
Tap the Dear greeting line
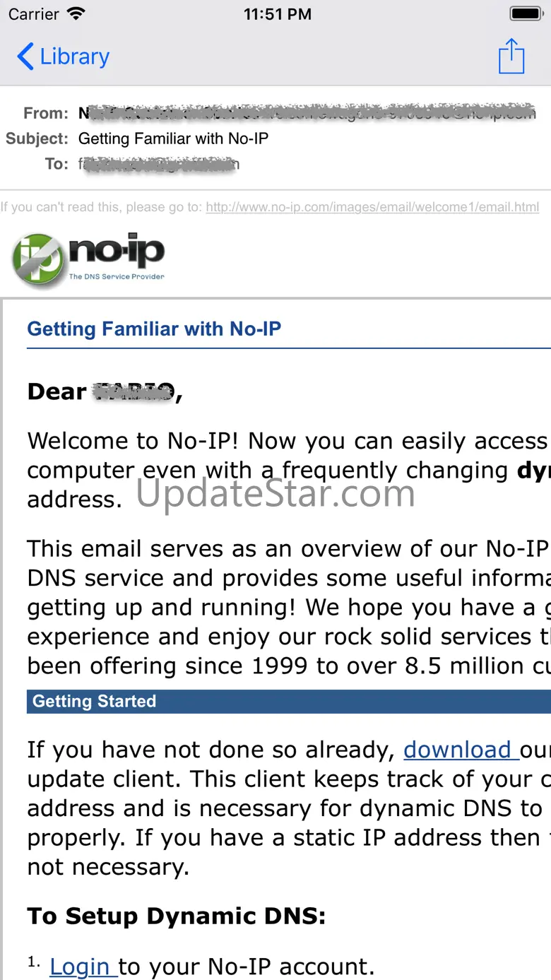(105, 391)
